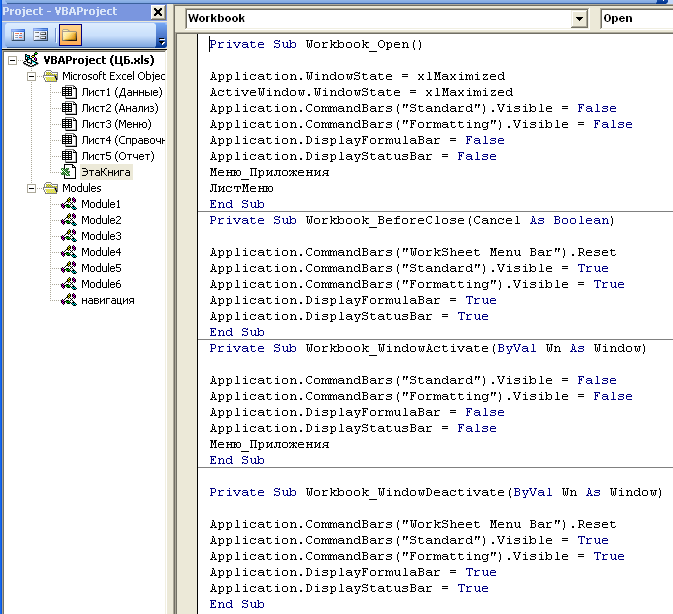
Task: Click the 'ЛистМеню' code line
Action: [x=241, y=188]
